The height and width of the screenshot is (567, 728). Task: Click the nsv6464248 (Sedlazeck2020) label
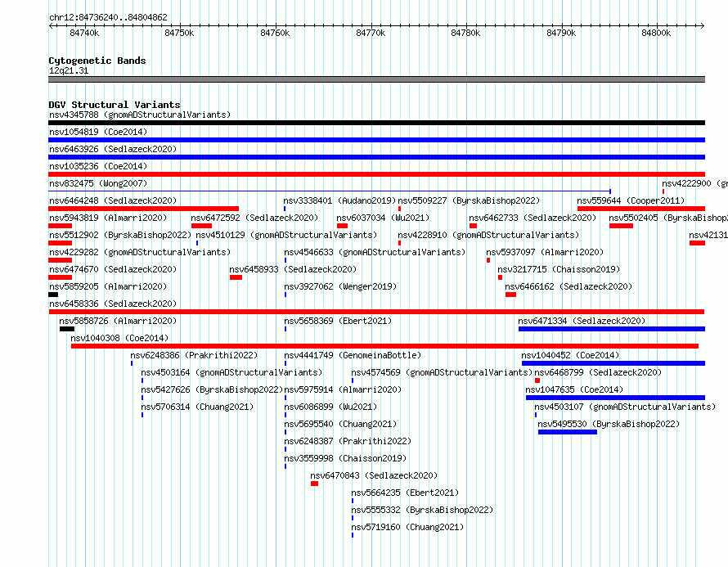[x=113, y=200]
